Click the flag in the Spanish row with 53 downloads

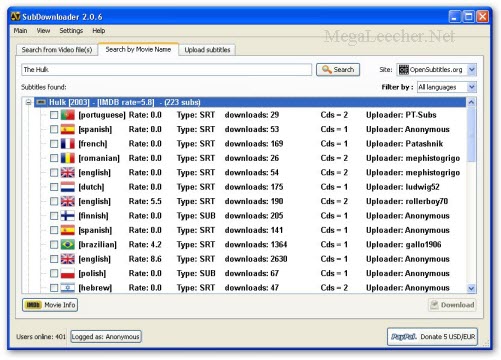68,129
